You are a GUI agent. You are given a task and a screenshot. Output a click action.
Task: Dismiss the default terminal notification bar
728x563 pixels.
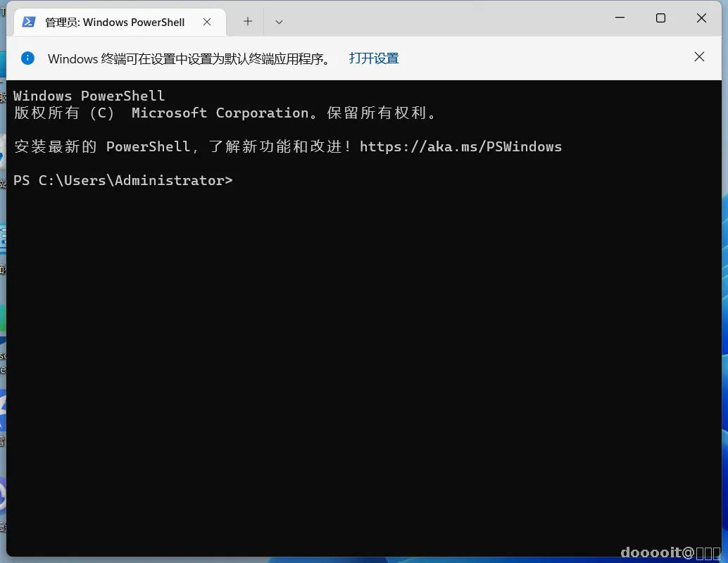(x=699, y=56)
